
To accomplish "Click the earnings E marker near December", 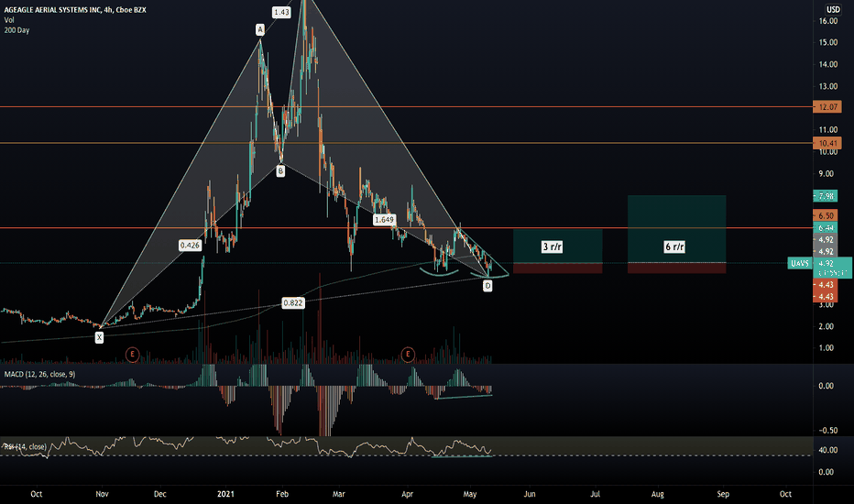I will coord(132,355).
